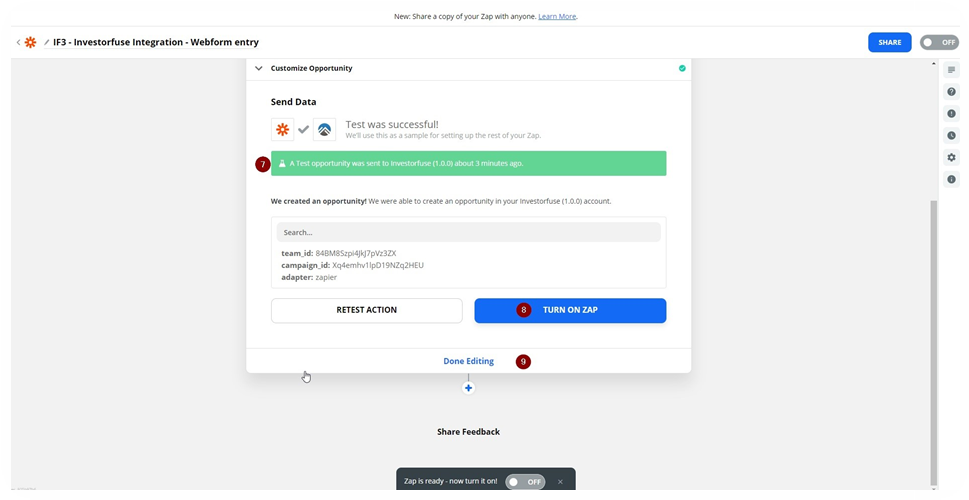Click the Investorfuse app icon under Send Data
This screenshot has width=969, height=500.
pyautogui.click(x=324, y=130)
